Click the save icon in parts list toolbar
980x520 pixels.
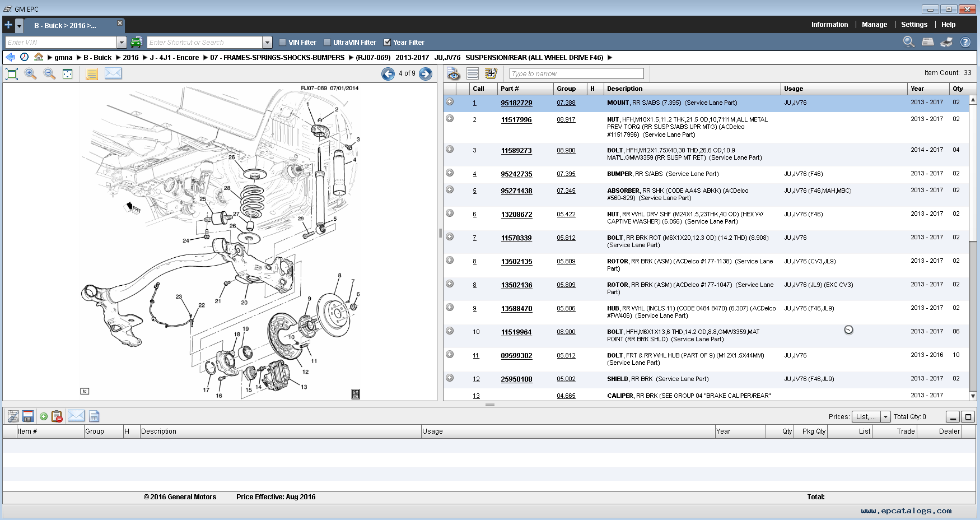click(28, 416)
